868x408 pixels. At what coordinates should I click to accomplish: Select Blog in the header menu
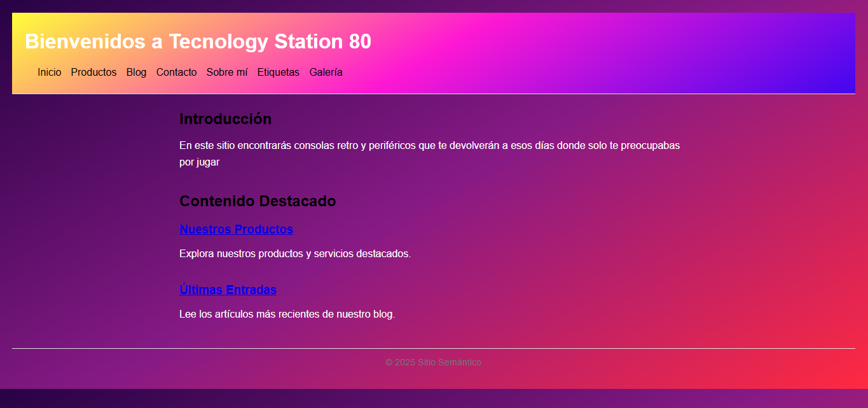point(136,73)
